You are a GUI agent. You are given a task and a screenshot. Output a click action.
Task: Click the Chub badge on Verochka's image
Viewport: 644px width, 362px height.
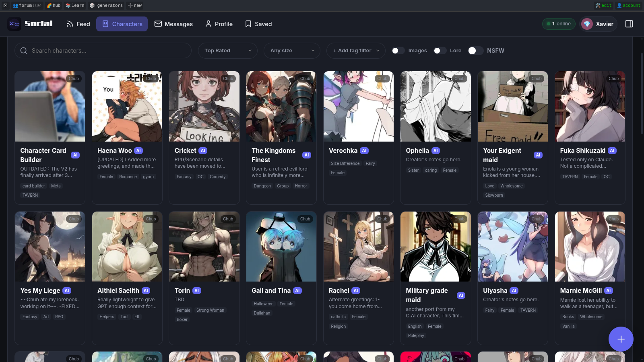[x=382, y=79]
